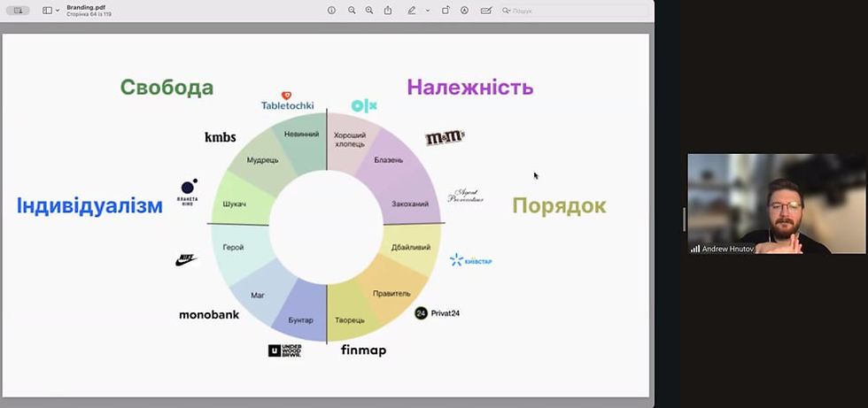Click the Творець segment label
This screenshot has width=868, height=408.
tap(350, 320)
